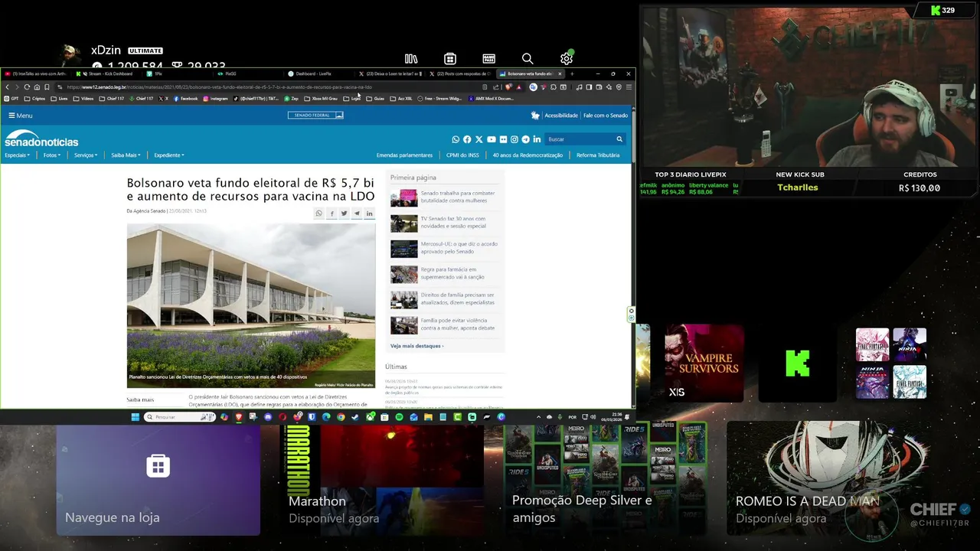Viewport: 980px width, 551px height.
Task: Share article via LinkedIn icon
Action: 369,214
